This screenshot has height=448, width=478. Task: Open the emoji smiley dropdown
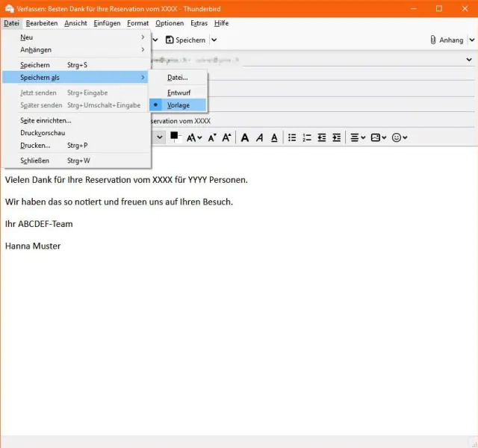point(400,138)
